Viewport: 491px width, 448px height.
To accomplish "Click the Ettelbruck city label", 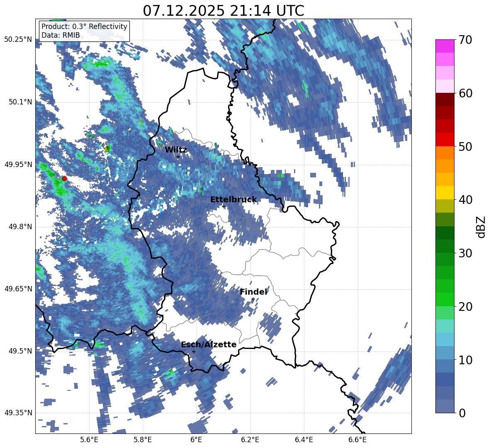I will [x=233, y=200].
